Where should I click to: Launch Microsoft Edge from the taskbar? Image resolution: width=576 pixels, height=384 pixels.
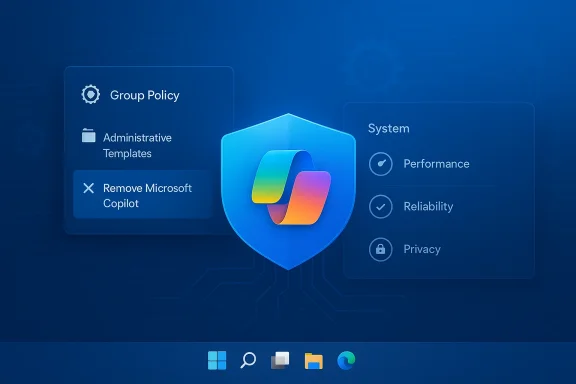click(x=346, y=360)
